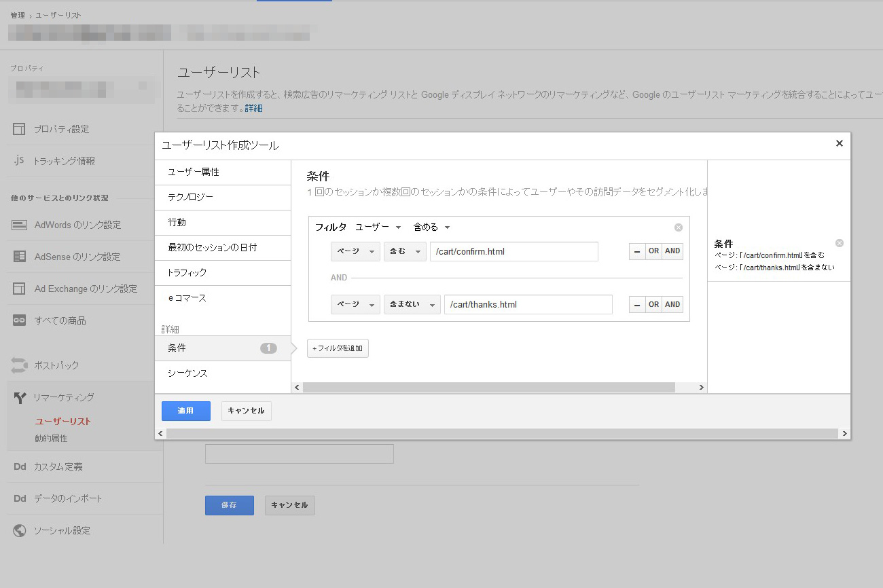Select the 行動 tab
Screen dimensions: 883x588
223,223
